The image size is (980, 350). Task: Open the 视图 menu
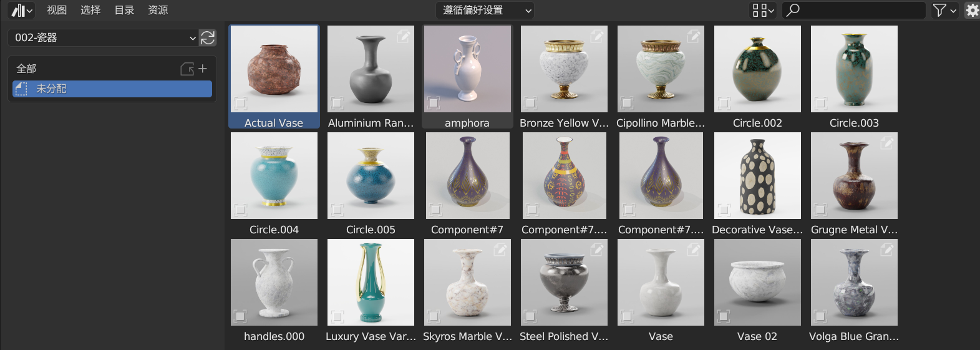point(57,10)
